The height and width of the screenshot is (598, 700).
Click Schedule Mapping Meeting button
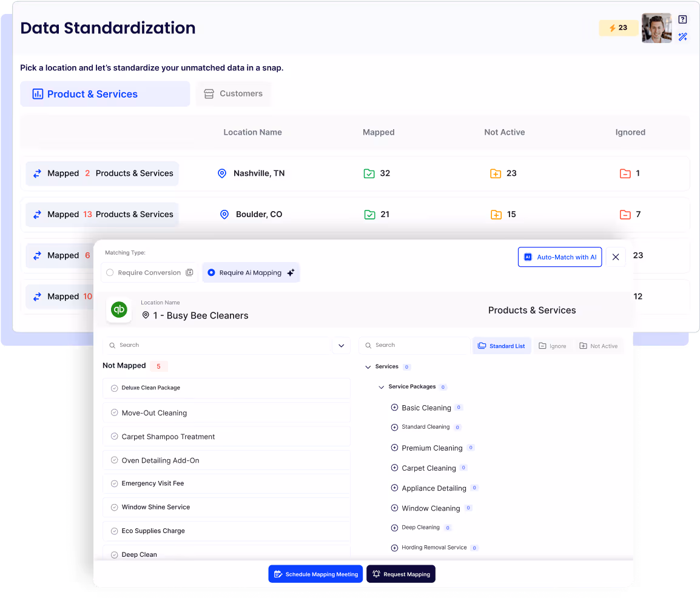[315, 574]
